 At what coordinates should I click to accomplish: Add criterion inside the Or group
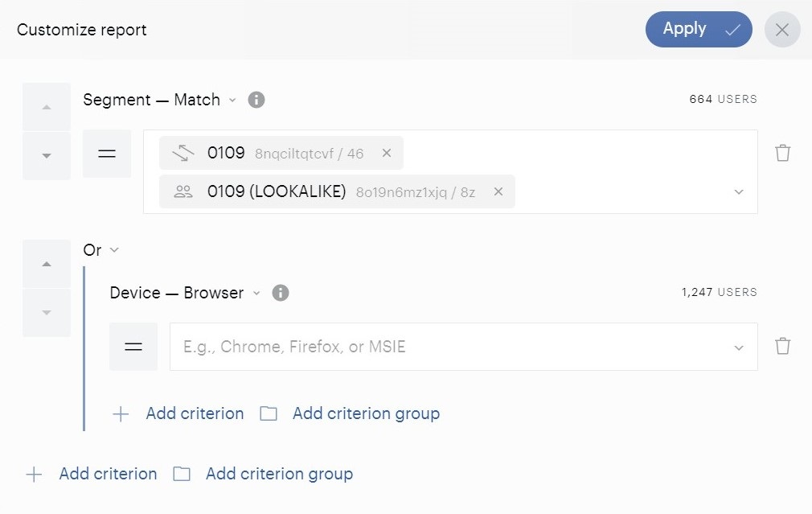178,413
